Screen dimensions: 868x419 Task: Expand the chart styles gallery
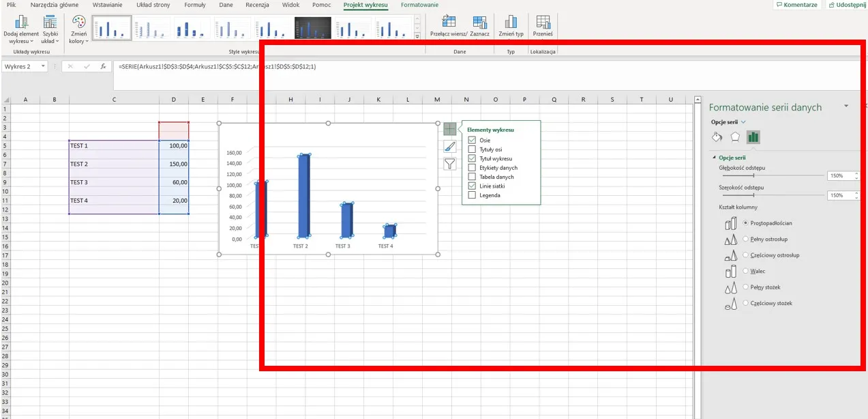tap(417, 37)
